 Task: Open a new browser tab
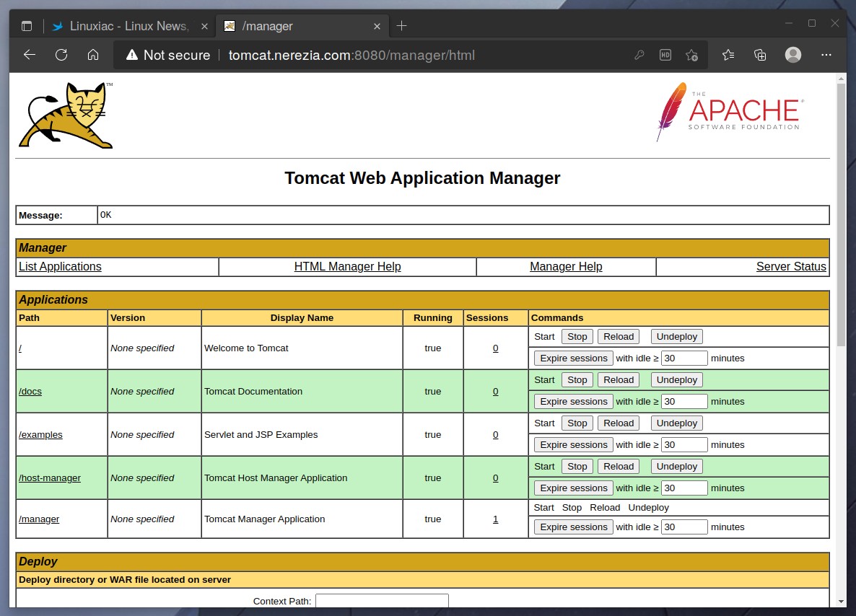pyautogui.click(x=401, y=26)
